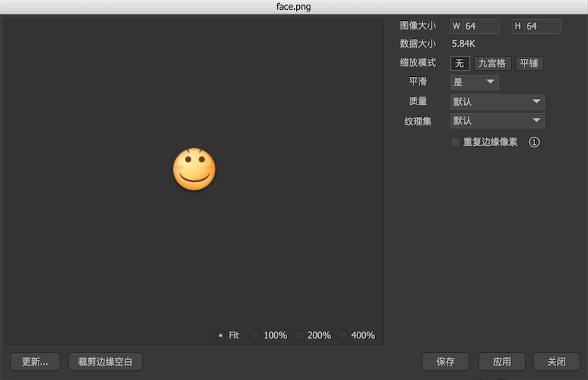
Task: Open the 质量 dropdown
Action: 497,101
